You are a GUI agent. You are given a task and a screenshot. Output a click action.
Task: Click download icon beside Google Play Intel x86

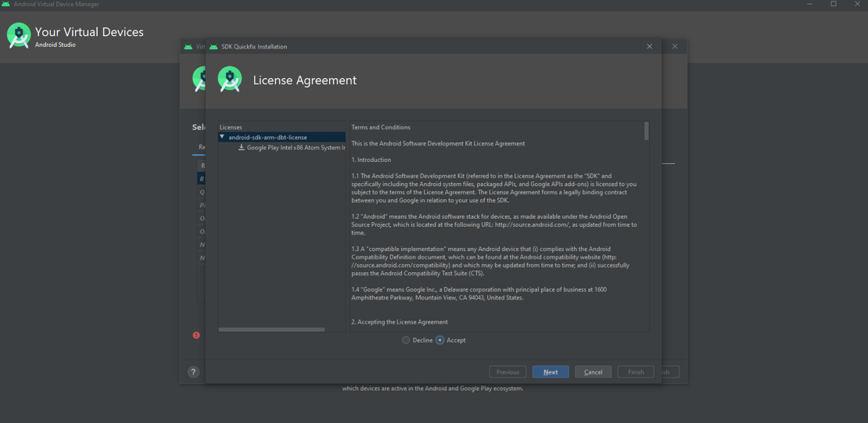pyautogui.click(x=242, y=147)
